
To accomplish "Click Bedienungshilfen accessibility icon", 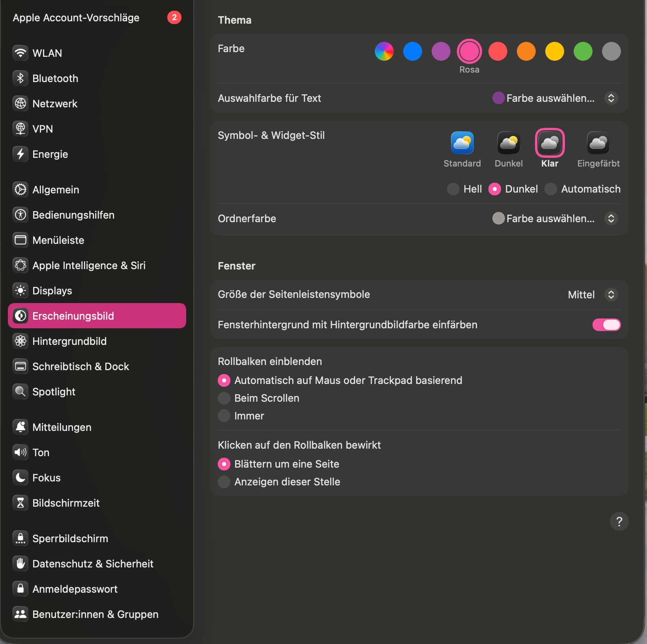I will click(21, 215).
